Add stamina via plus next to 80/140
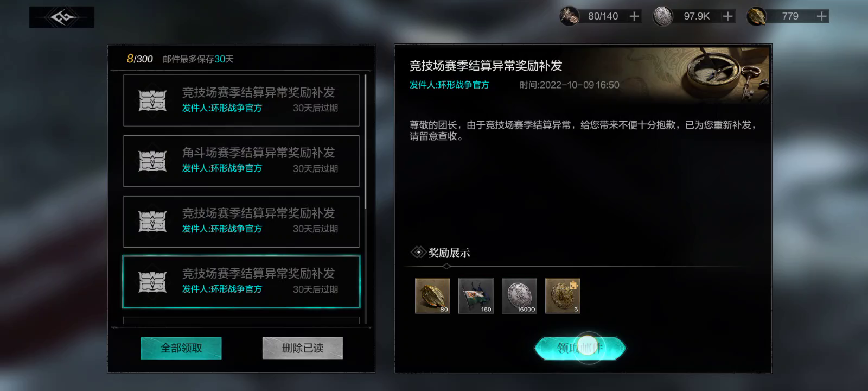The image size is (868, 391). click(x=634, y=16)
